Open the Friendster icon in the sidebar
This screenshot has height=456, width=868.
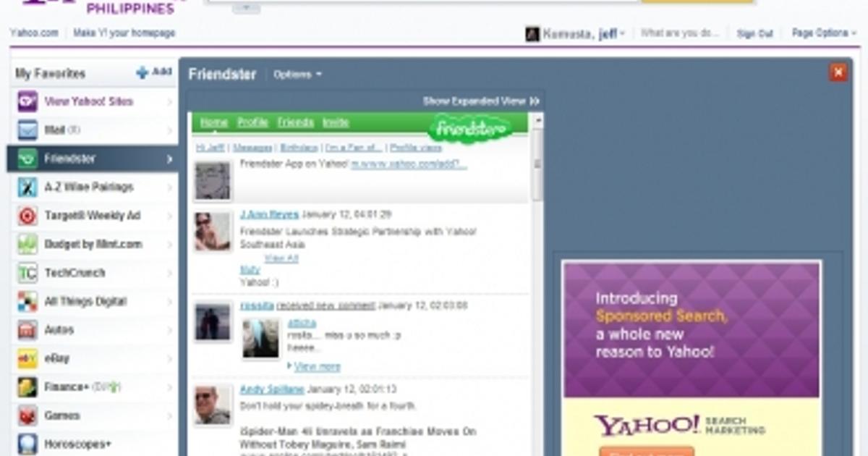pos(27,159)
